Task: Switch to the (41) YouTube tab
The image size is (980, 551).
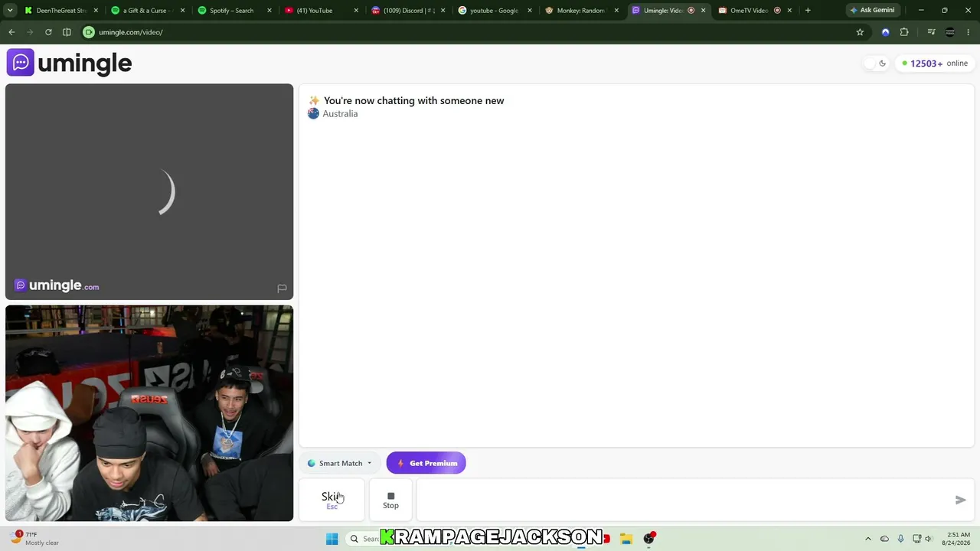Action: 321,11
